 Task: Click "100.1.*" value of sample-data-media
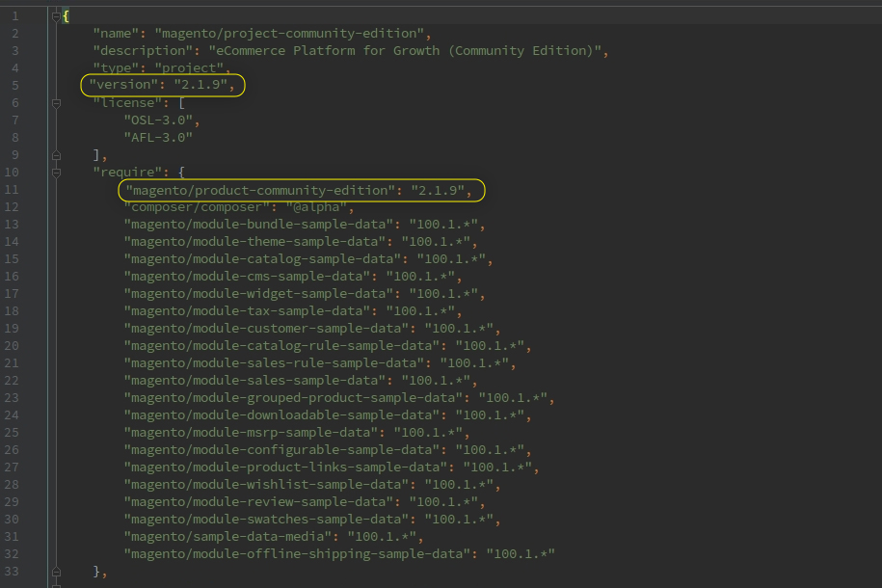(x=382, y=537)
